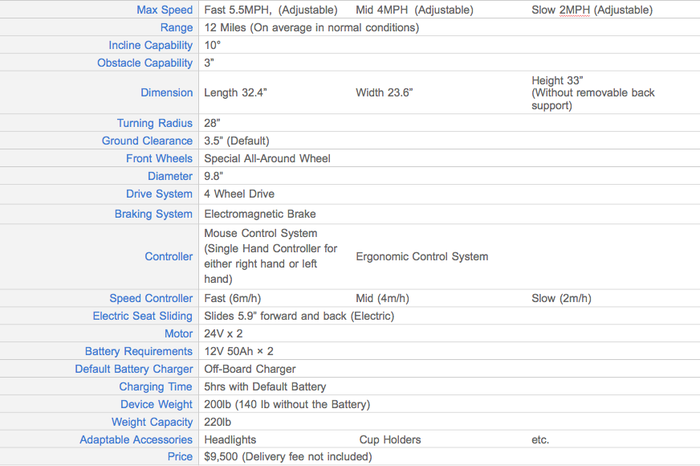Click the Diameter label
This screenshot has height=466, width=700.
click(x=170, y=176)
